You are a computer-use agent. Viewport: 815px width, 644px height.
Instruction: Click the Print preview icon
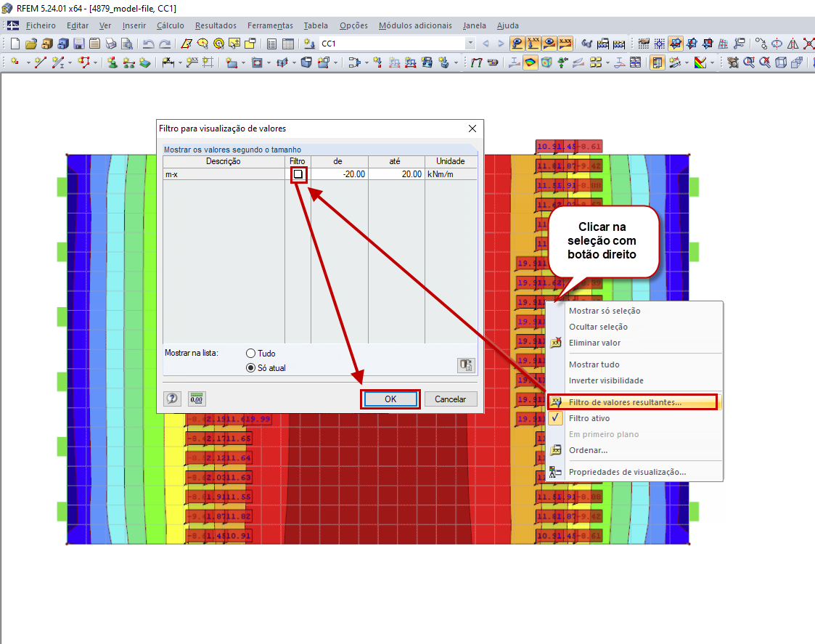point(126,44)
